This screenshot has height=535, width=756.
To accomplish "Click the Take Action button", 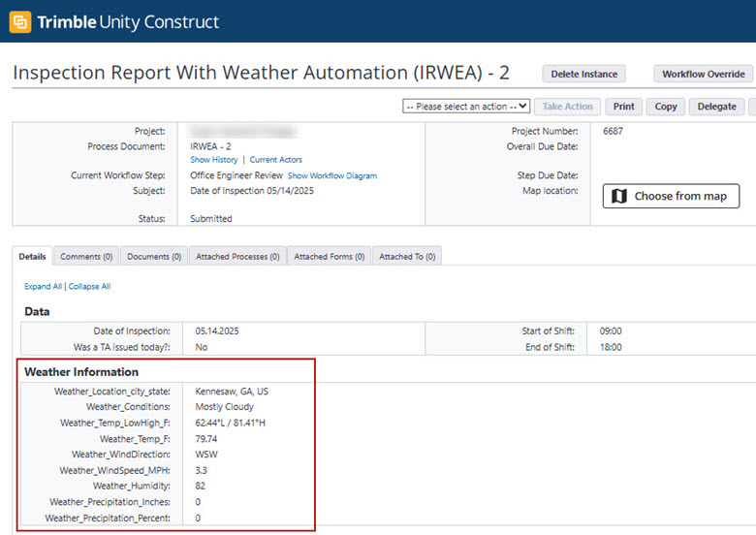I will pos(567,106).
